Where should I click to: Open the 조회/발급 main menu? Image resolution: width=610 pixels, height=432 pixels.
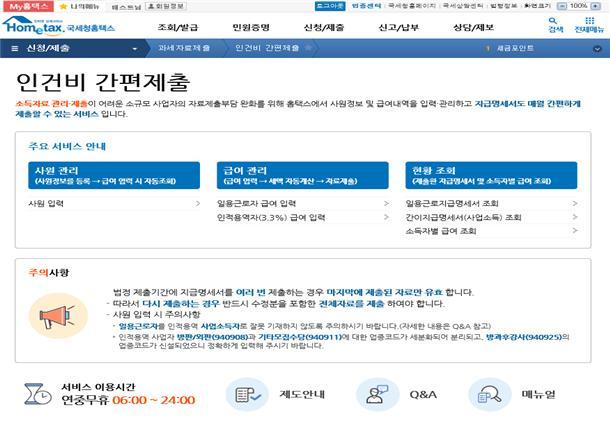pyautogui.click(x=180, y=25)
